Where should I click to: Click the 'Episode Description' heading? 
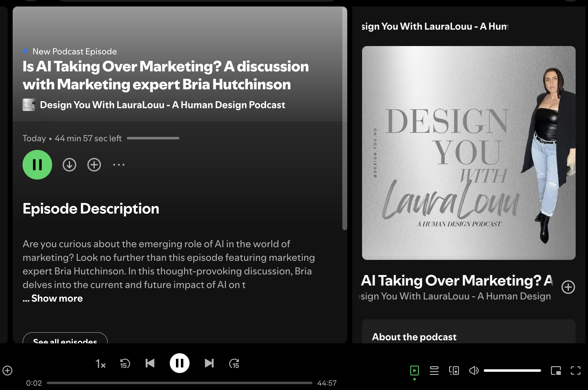pyautogui.click(x=91, y=209)
